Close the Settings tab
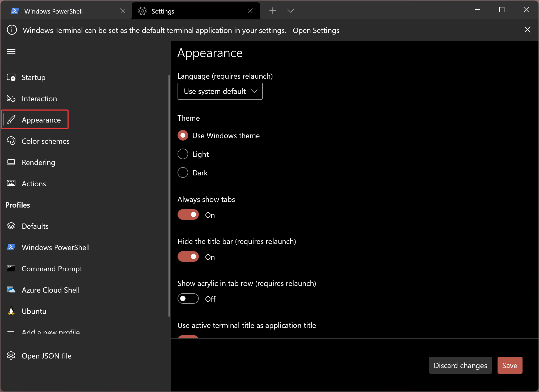 pyautogui.click(x=250, y=11)
